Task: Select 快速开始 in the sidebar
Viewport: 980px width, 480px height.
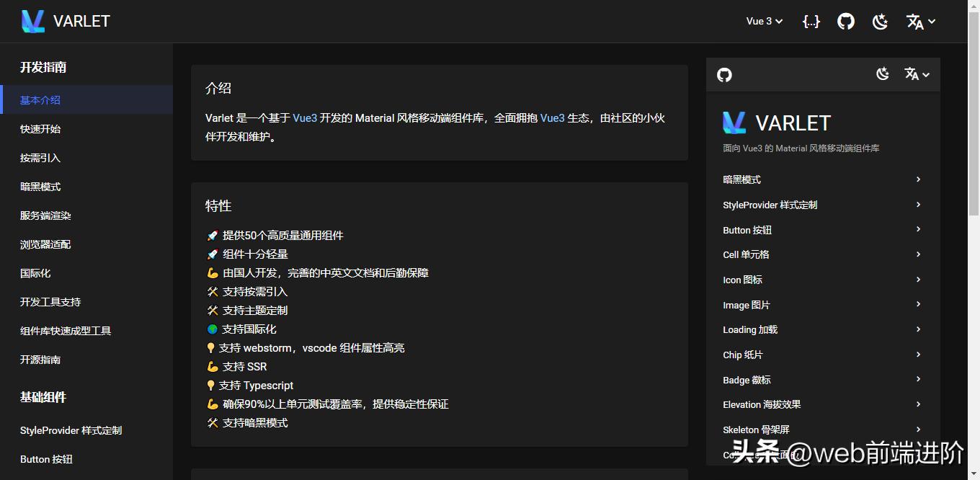Action: click(x=40, y=128)
